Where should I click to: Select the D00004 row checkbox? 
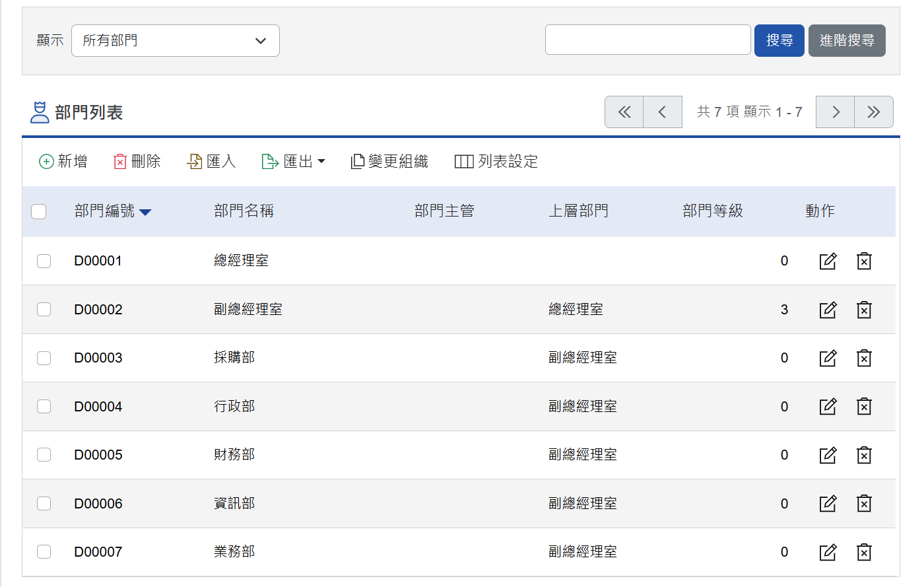pos(44,406)
